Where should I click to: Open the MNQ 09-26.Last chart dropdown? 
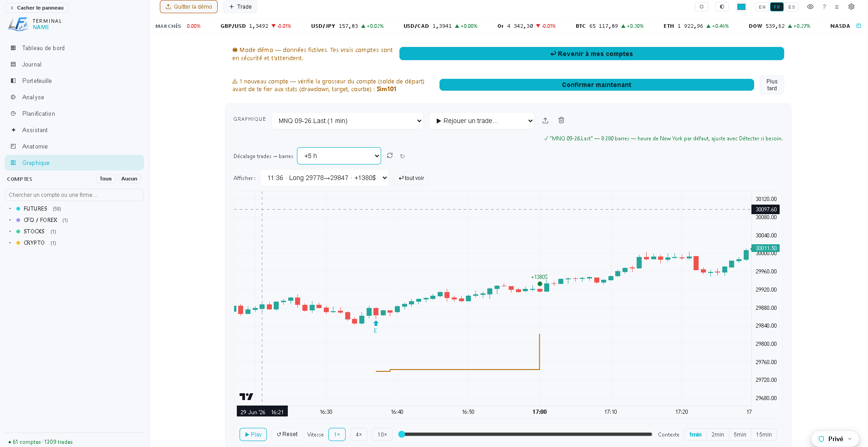347,121
